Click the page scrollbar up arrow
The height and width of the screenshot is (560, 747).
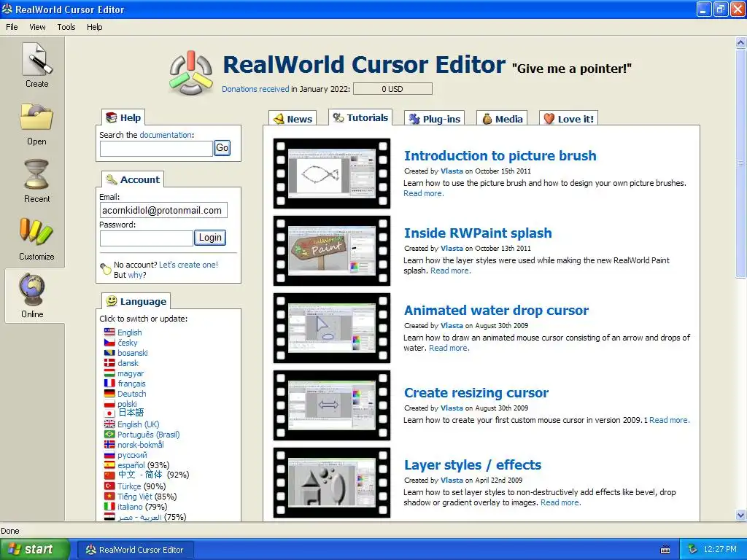click(x=740, y=43)
